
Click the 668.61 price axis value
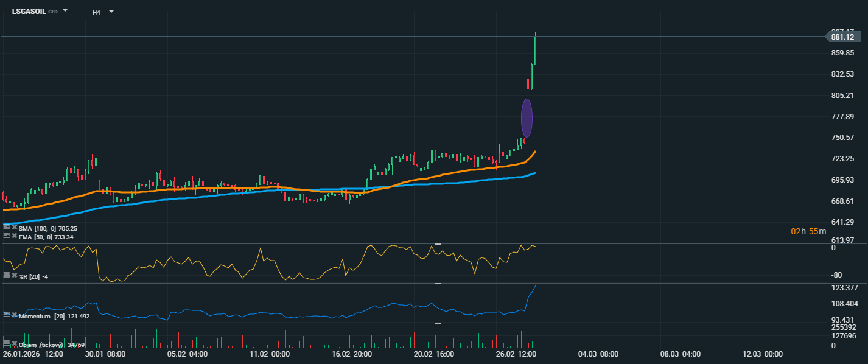[x=843, y=201]
